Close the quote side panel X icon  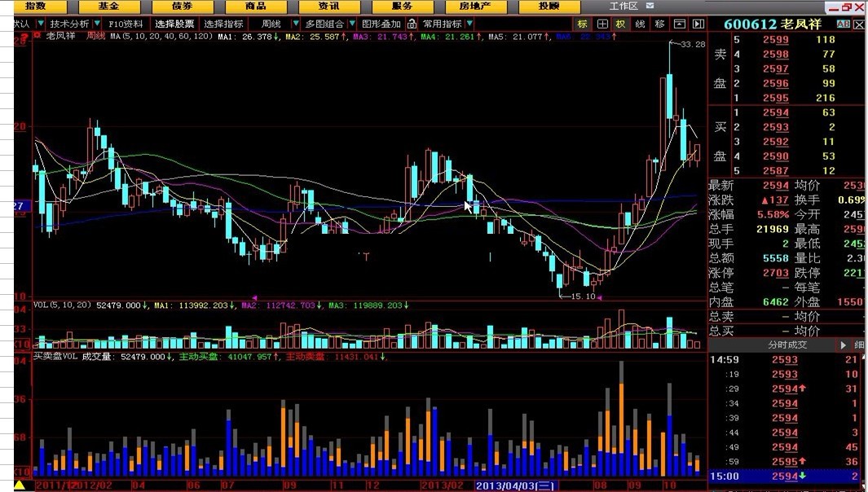859,24
